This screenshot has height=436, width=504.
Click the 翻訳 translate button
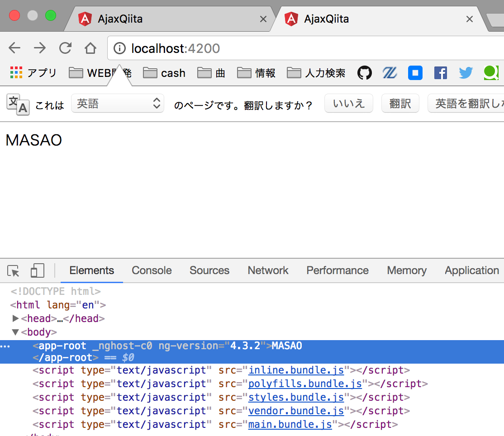(400, 104)
